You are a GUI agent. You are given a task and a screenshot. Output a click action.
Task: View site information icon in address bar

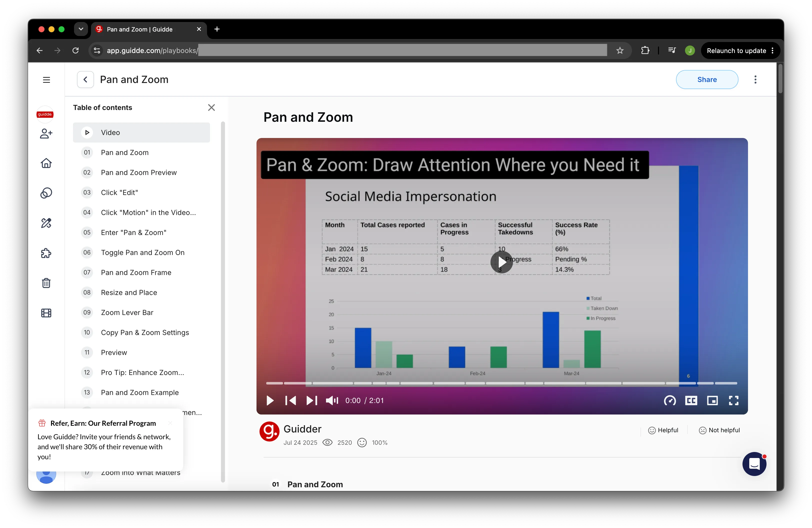pos(97,50)
